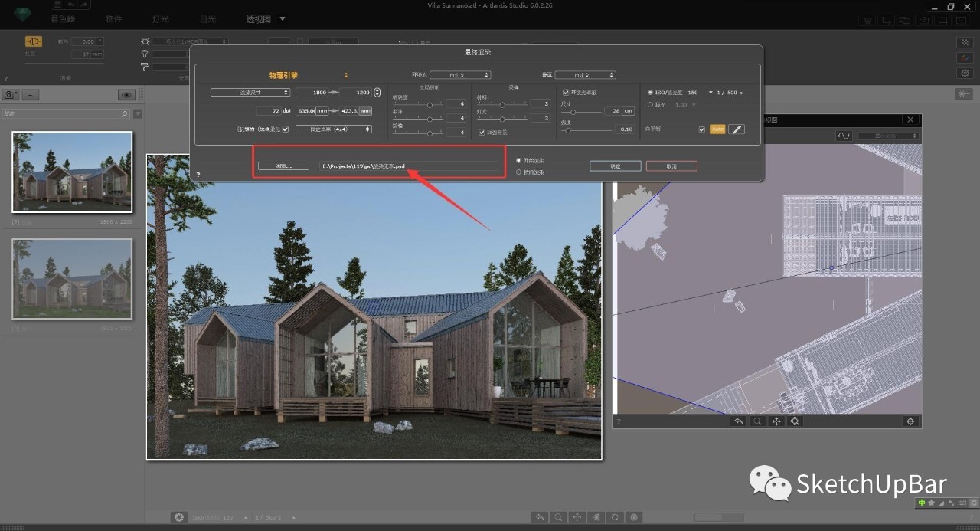Toggle the viewpoint list eye visibility button
The image size is (980, 531).
click(126, 95)
